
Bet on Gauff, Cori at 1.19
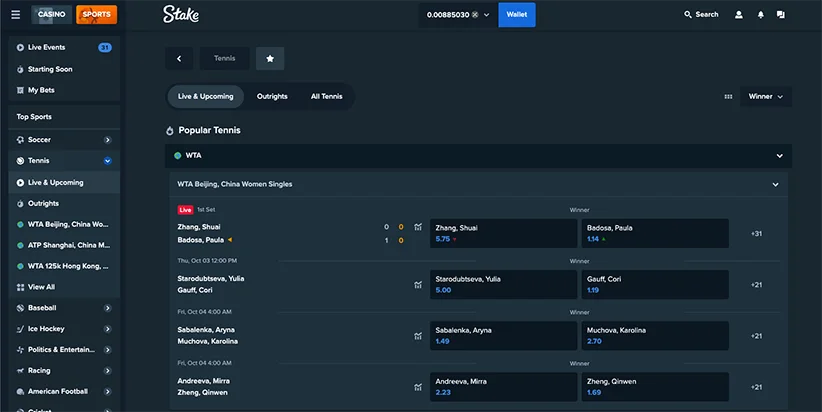coord(655,285)
